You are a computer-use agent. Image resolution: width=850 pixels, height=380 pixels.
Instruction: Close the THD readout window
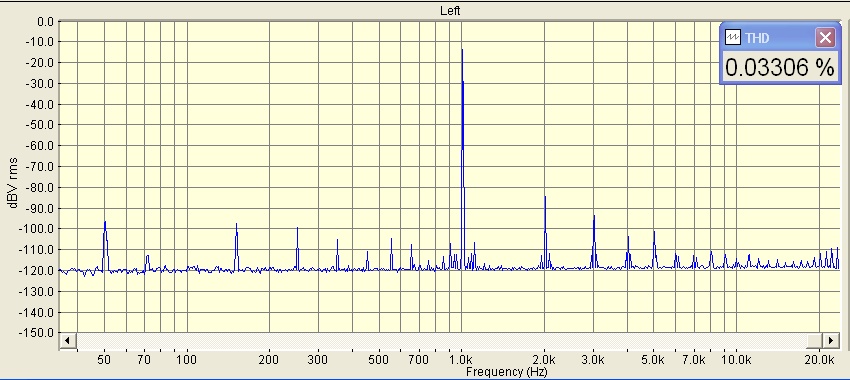coord(825,37)
